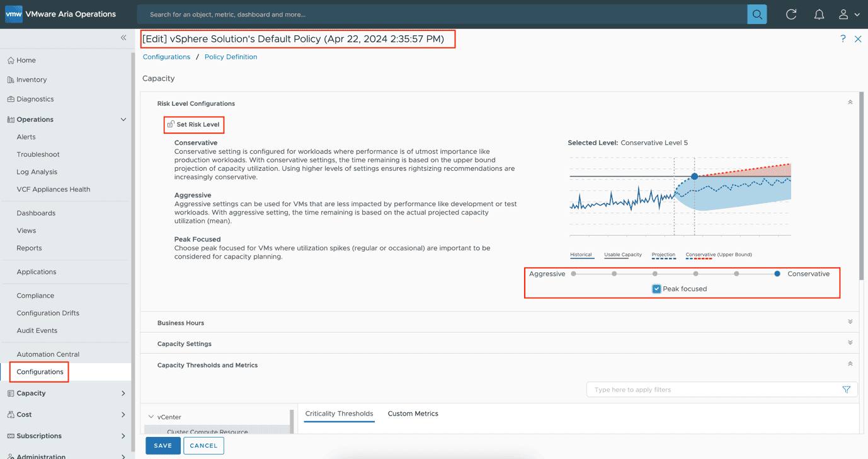Click the refresh icon in header
The height and width of the screenshot is (459, 868).
791,15
